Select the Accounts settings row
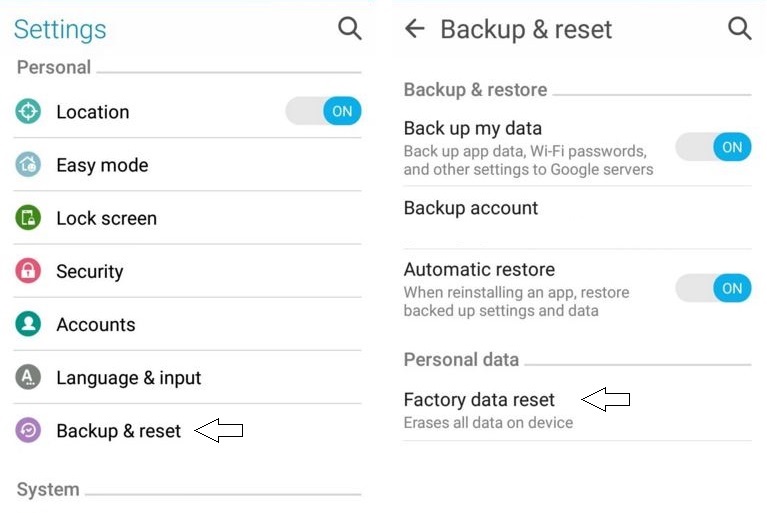The width and height of the screenshot is (767, 513). tap(187, 324)
